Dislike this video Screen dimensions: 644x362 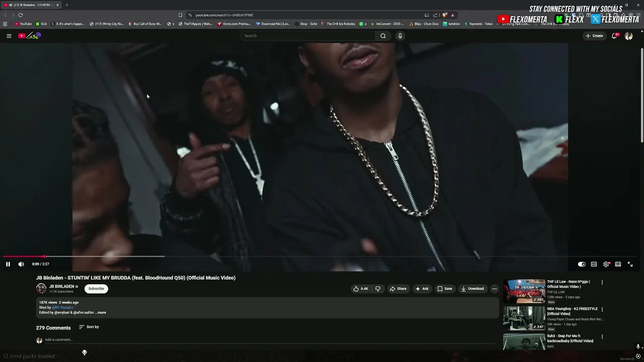(378, 289)
